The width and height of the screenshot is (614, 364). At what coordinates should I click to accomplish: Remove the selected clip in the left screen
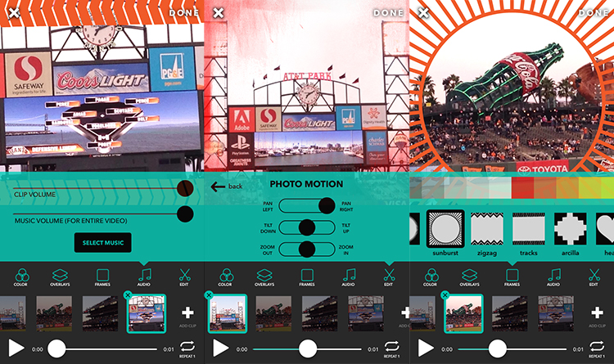pyautogui.click(x=128, y=295)
